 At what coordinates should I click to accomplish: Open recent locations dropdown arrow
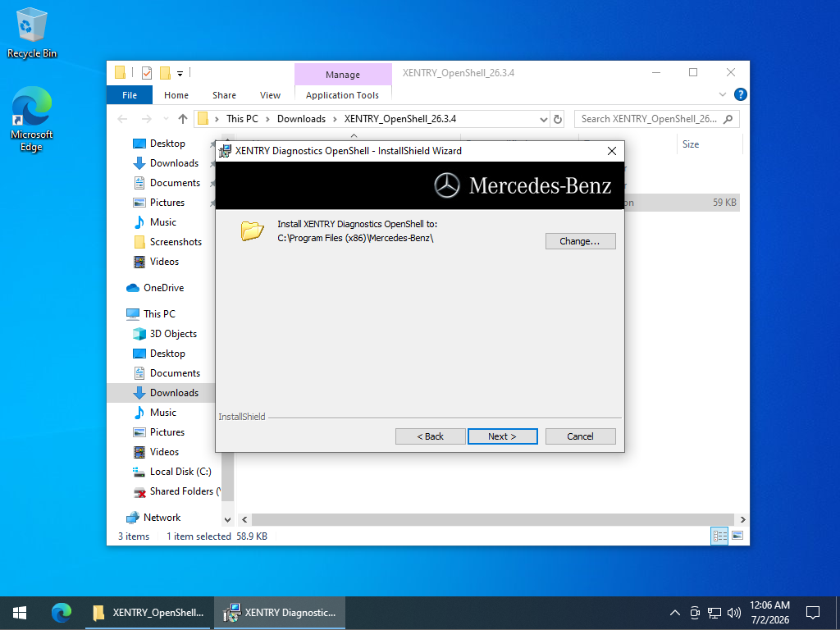(x=166, y=119)
